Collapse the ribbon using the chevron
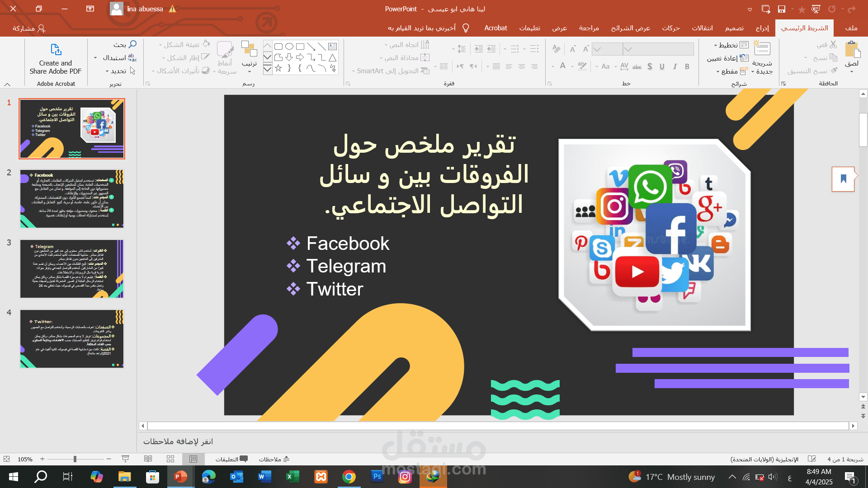 [x=7, y=84]
